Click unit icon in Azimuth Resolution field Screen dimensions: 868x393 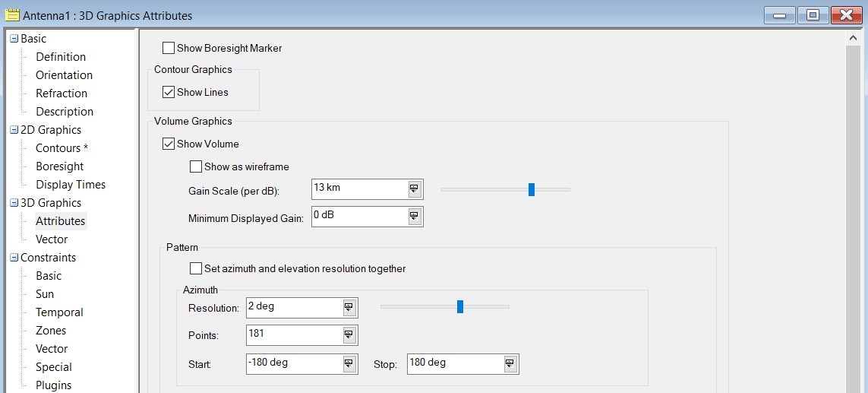349,308
